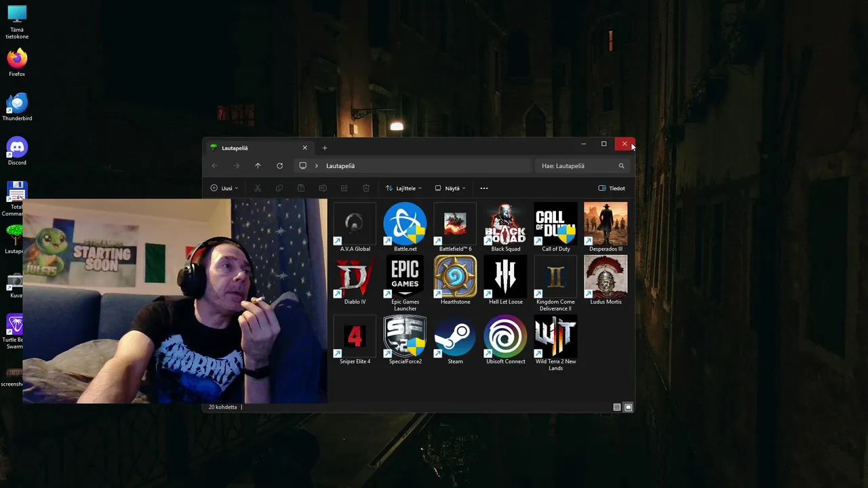
Task: Refresh the Lautapeliä folder view
Action: (x=279, y=165)
